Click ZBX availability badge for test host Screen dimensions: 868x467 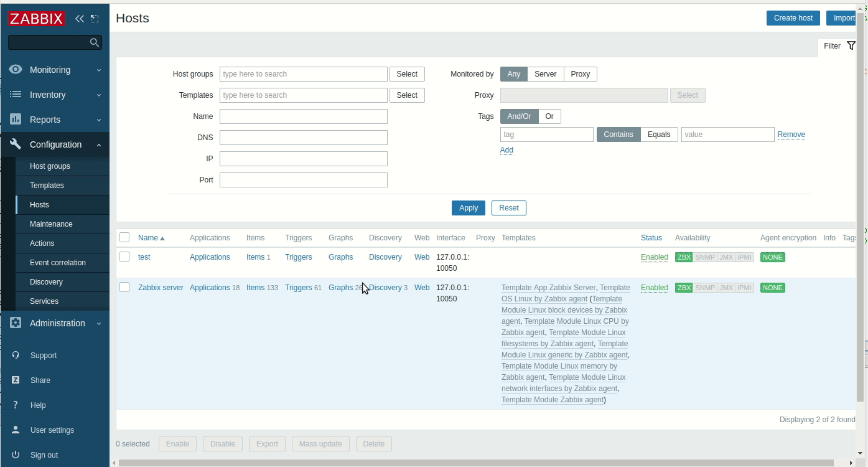[x=684, y=257]
